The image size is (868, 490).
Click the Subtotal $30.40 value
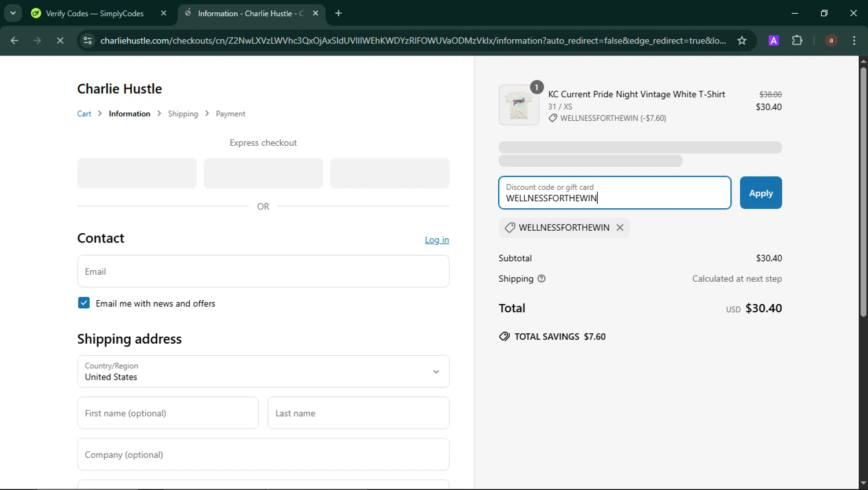click(x=769, y=258)
